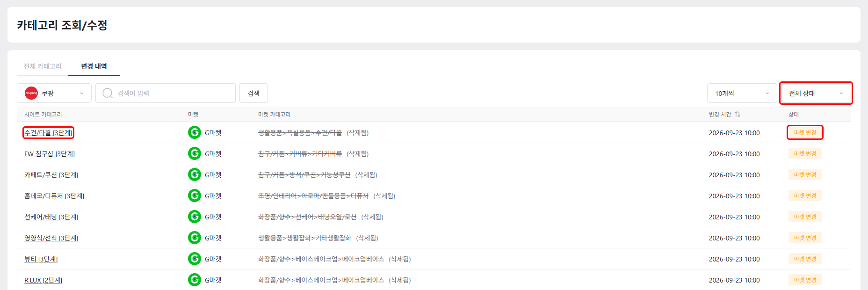868x290 pixels.
Task: Open the 홈데코/디퓨저 [3단계] link
Action: (x=54, y=196)
